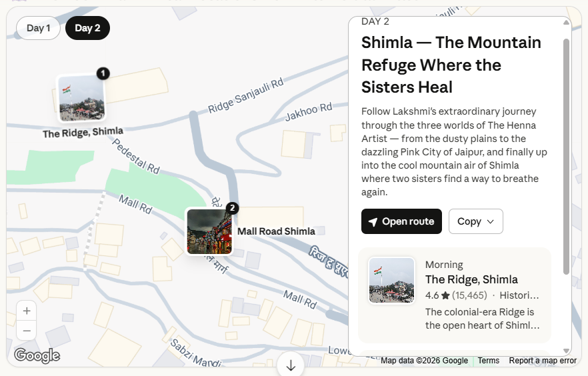This screenshot has height=376, width=588.
Task: Zoom in on the map
Action: pos(27,311)
